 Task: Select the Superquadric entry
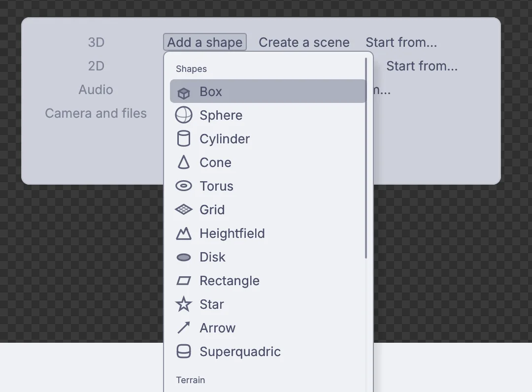click(268, 352)
